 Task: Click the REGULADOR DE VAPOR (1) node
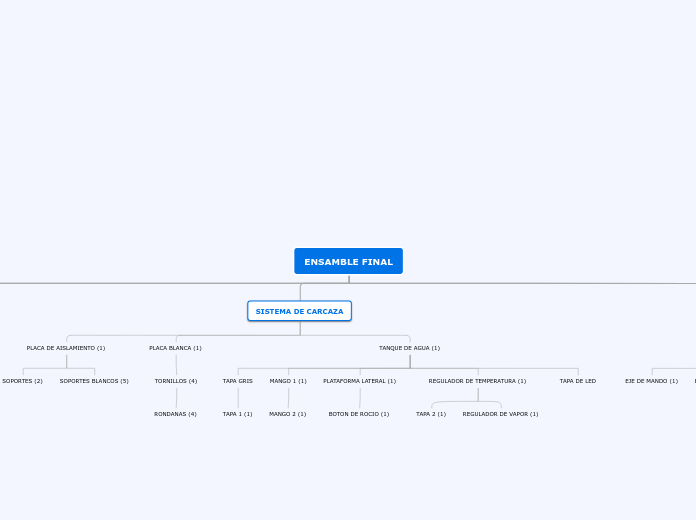(x=500, y=413)
